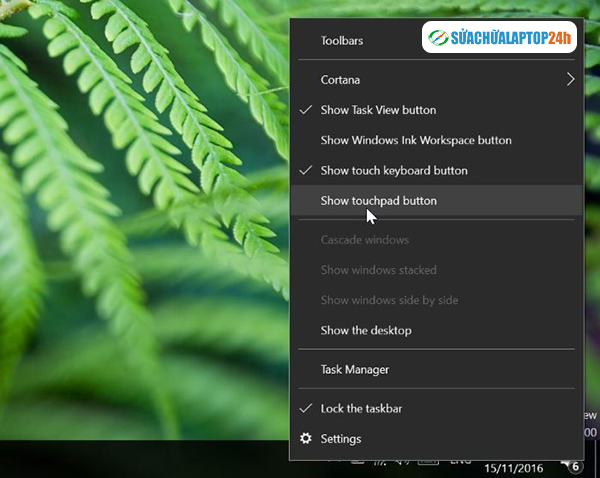Click the ENG language indicator
The width and height of the screenshot is (600, 478).
[460, 460]
